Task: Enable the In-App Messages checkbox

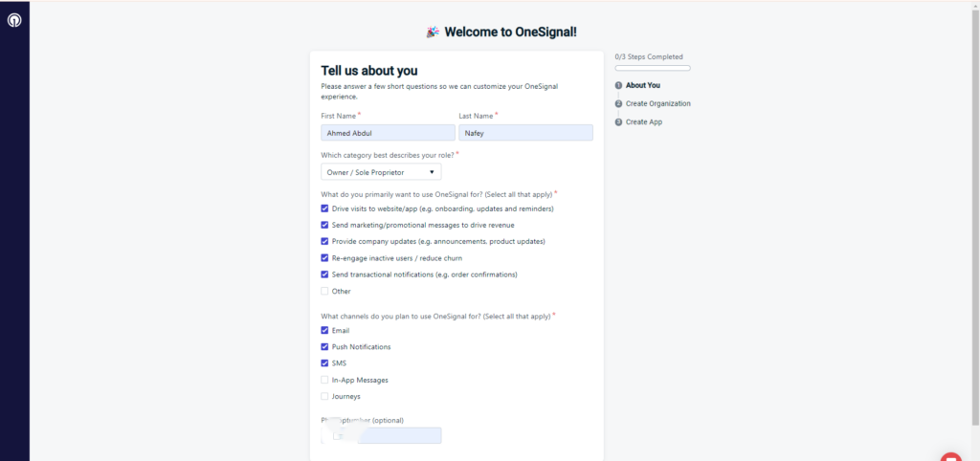Action: point(324,380)
